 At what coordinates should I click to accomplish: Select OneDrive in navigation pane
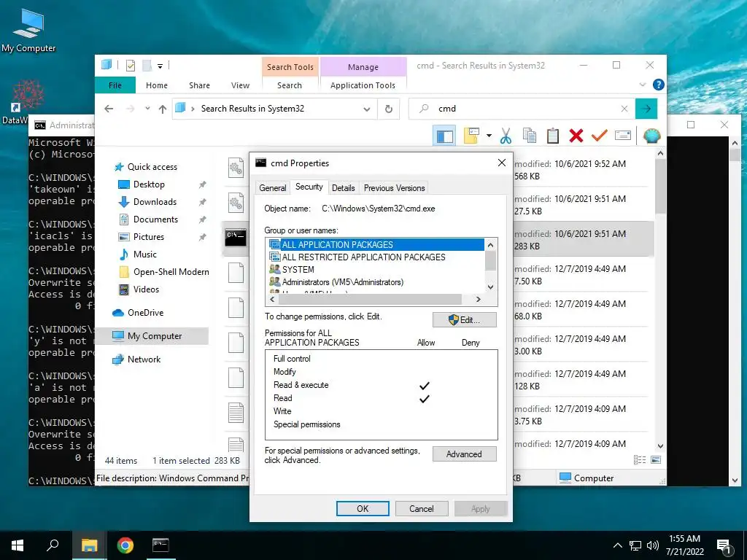pos(145,313)
